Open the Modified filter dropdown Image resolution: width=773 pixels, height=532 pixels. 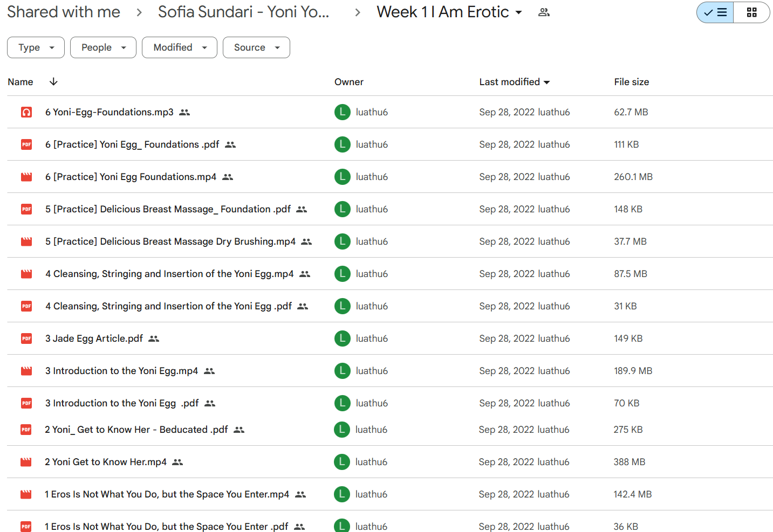[180, 47]
